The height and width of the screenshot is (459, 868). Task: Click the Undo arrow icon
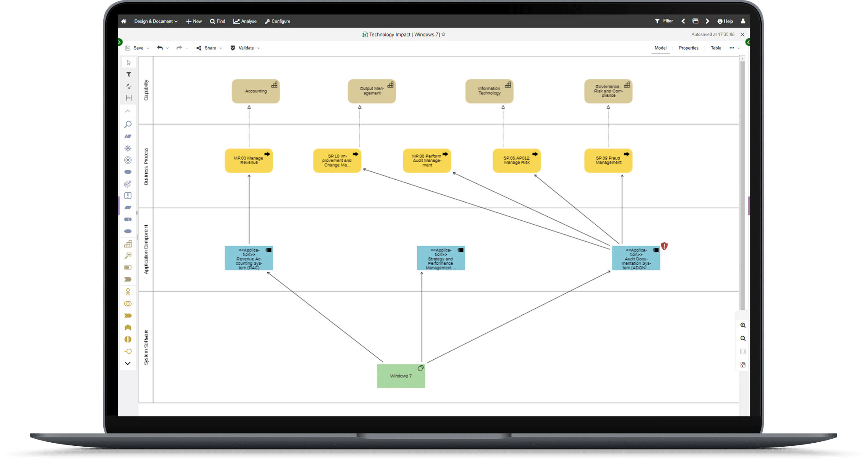pos(160,48)
